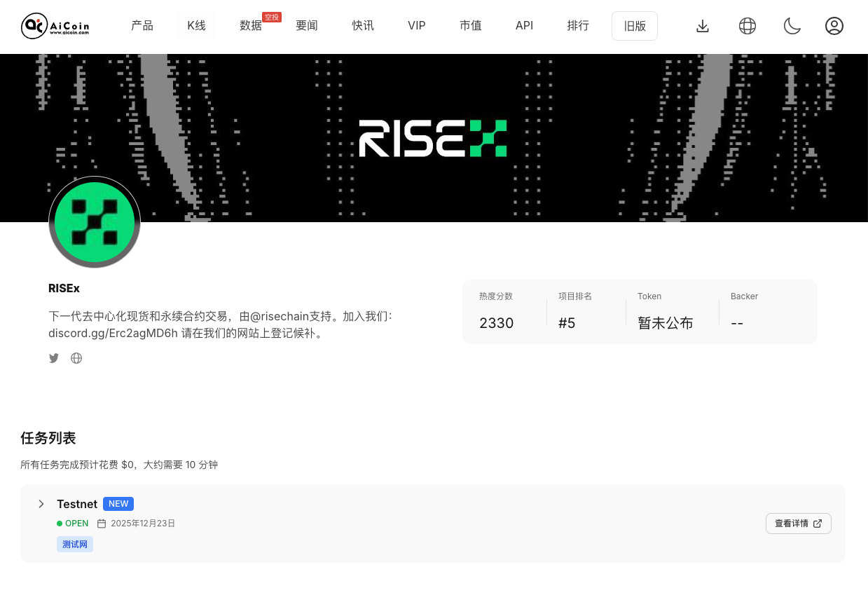Viewport: 868px width, 595px height.
Task: Open the 快讯 flash news page
Action: pos(363,26)
